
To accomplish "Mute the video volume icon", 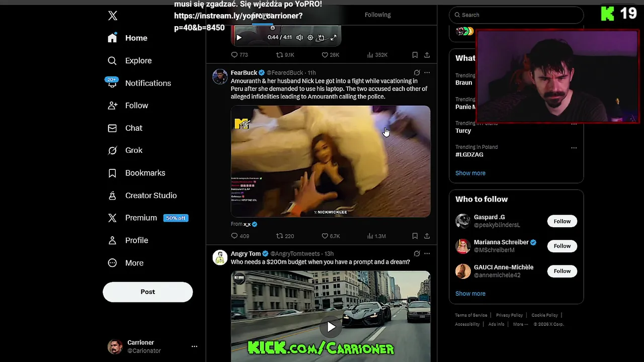I will point(299,38).
